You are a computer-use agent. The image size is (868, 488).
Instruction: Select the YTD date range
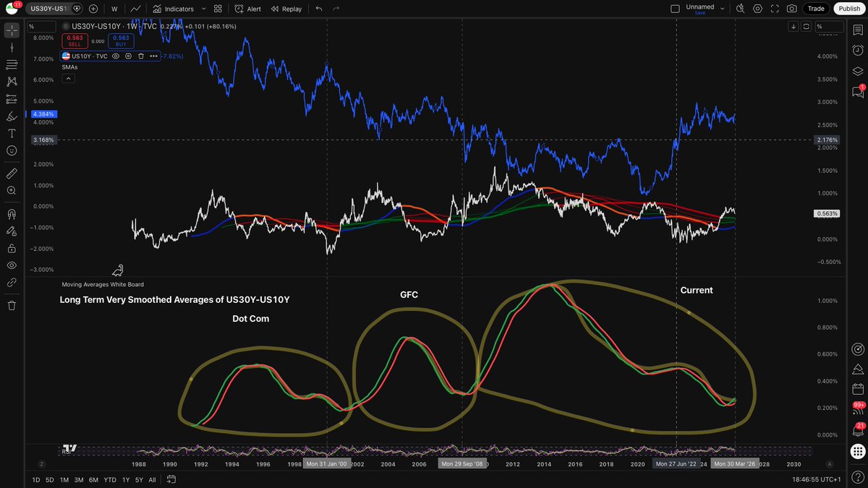110,479
